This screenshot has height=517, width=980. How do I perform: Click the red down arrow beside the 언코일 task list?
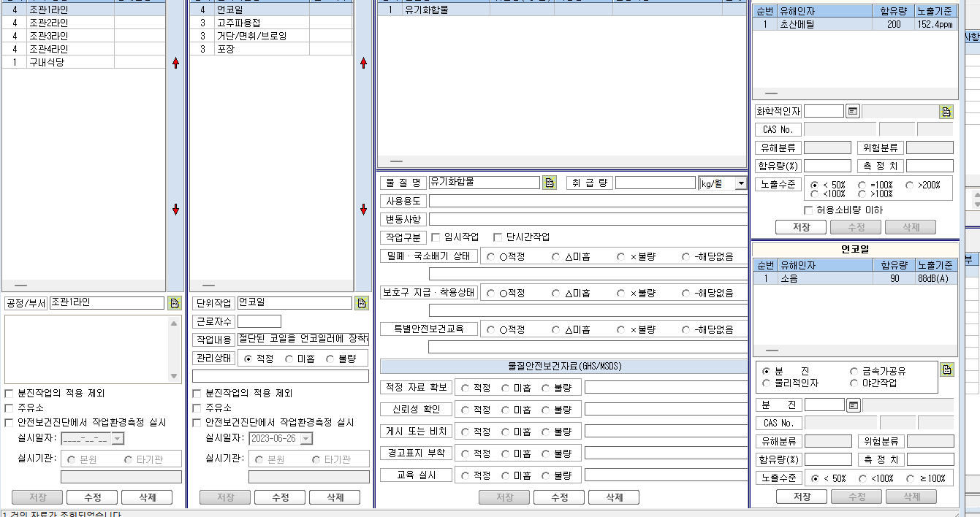coord(363,210)
